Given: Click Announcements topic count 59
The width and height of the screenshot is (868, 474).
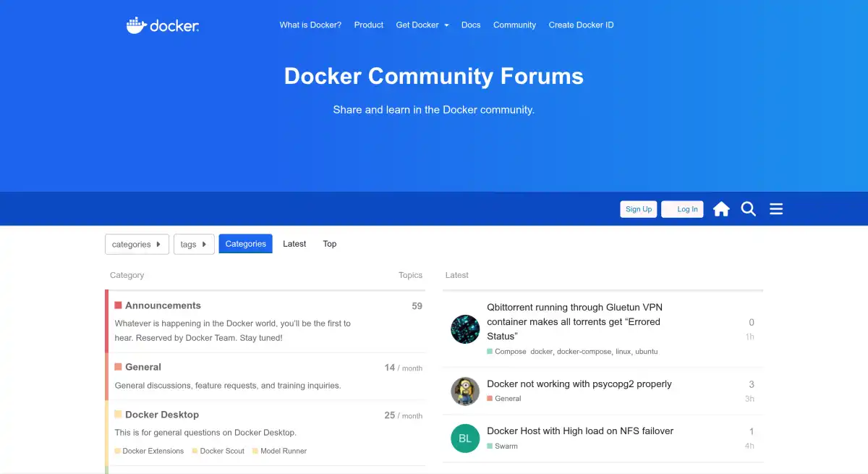Looking at the screenshot, I should 417,306.
